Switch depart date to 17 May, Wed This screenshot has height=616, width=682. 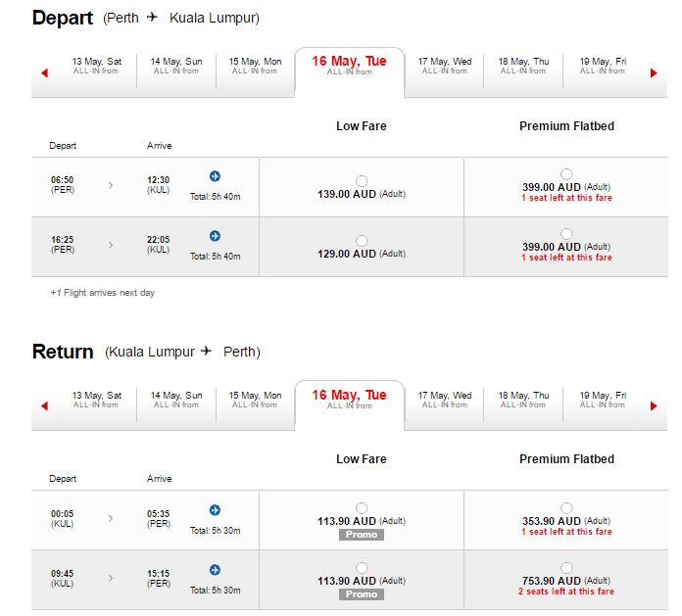[x=445, y=66]
